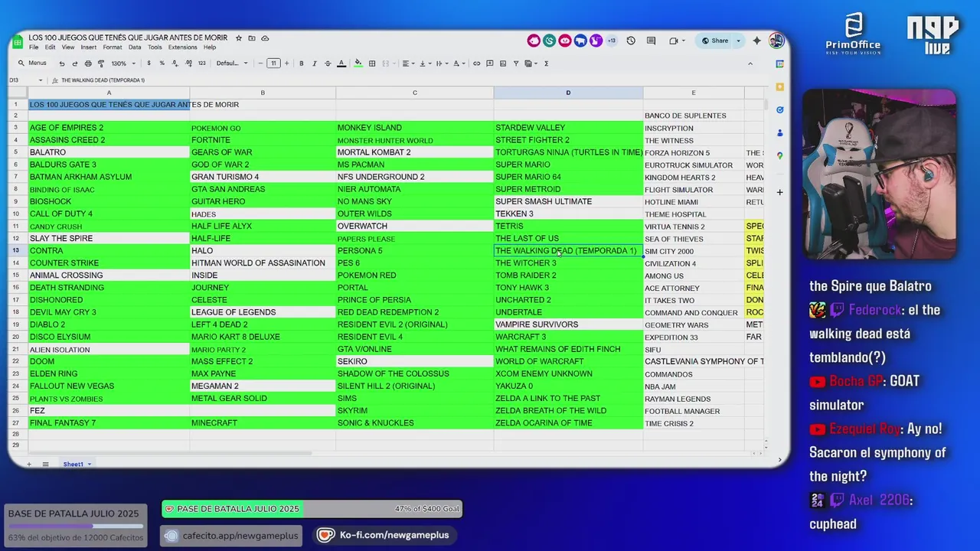980x551 pixels.
Task: Open Google Keep in the side panel
Action: click(x=779, y=87)
